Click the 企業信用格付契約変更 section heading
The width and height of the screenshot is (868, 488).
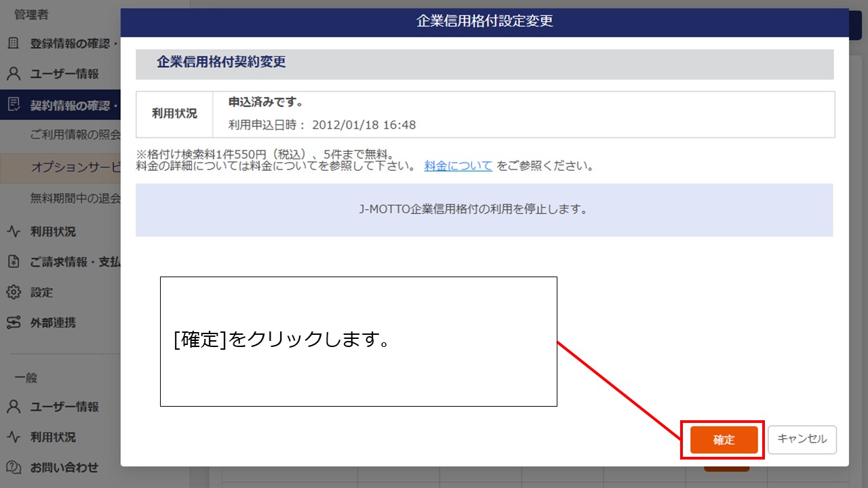tap(221, 62)
